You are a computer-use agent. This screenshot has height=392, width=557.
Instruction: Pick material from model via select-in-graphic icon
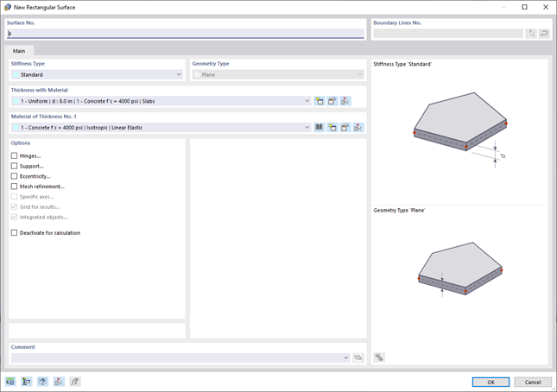click(358, 128)
